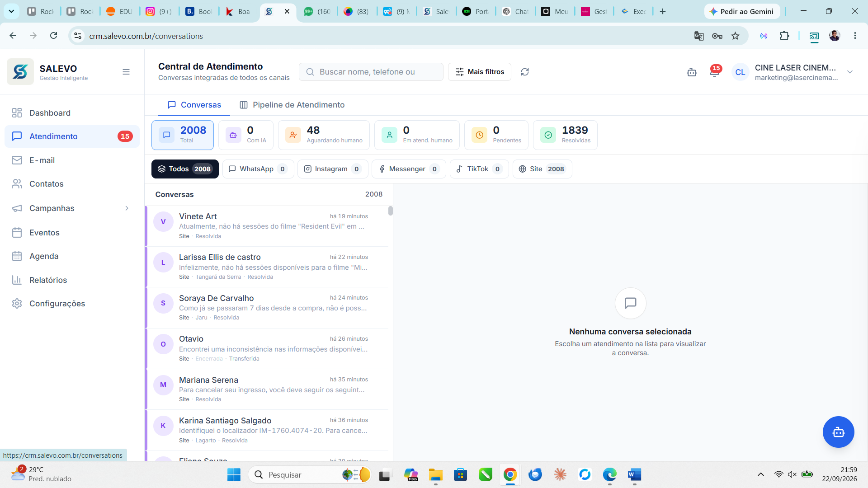Screen dimensions: 868x488
Task: Open Otavio conversation
Action: coord(267,348)
